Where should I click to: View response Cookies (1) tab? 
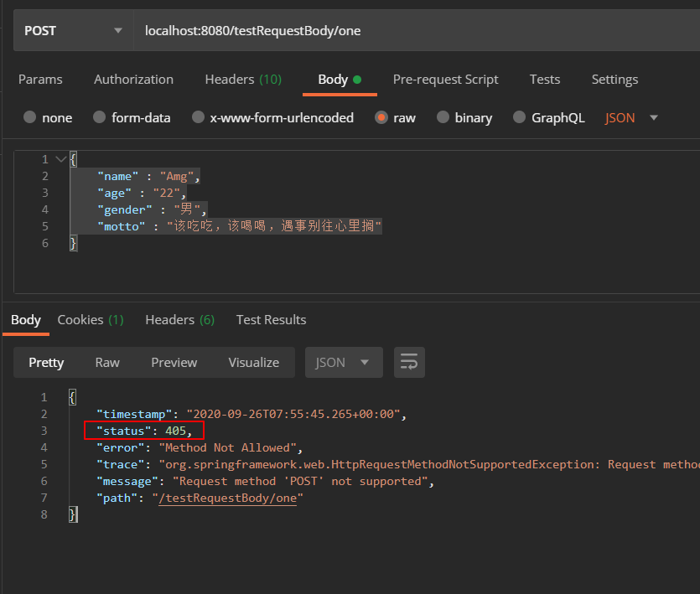(x=91, y=319)
